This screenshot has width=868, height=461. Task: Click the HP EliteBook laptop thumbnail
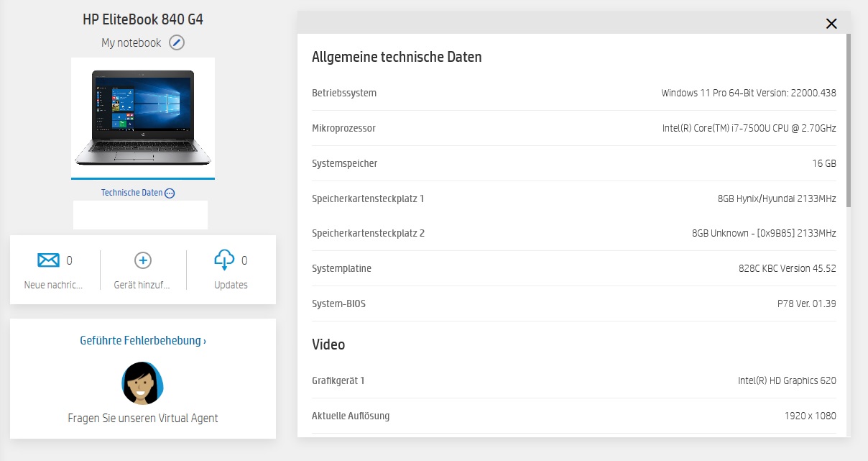[x=143, y=117]
